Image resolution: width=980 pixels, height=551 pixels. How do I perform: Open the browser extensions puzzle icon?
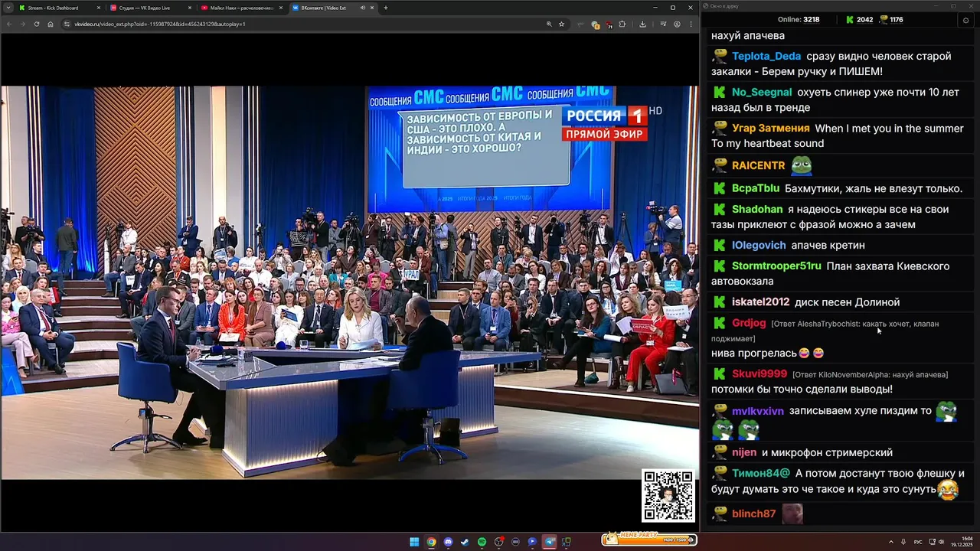click(x=622, y=24)
